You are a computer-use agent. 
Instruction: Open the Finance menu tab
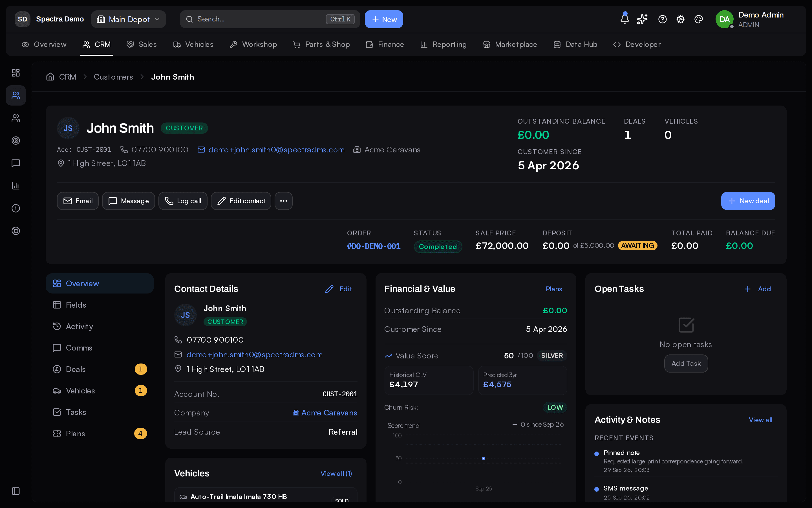coord(385,44)
